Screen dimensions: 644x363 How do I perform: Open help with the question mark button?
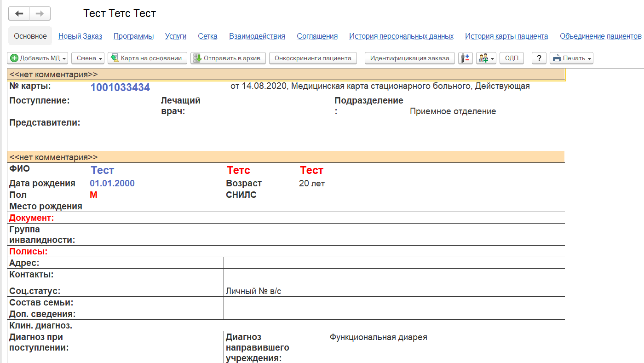click(x=539, y=58)
